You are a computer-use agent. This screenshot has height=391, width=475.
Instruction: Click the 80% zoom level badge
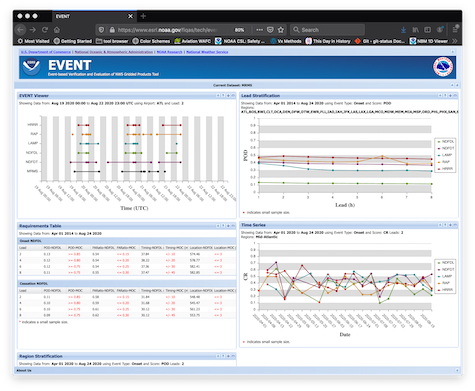point(239,30)
